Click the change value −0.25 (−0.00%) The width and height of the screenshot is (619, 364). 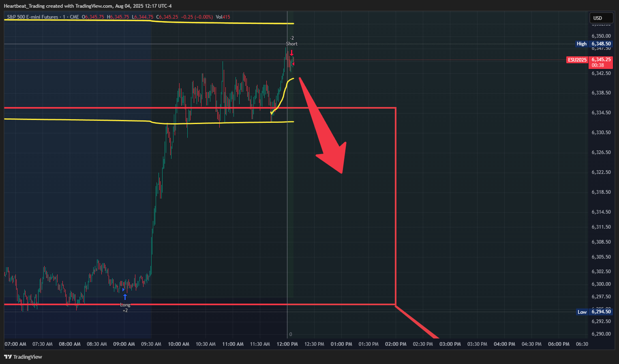pos(197,17)
